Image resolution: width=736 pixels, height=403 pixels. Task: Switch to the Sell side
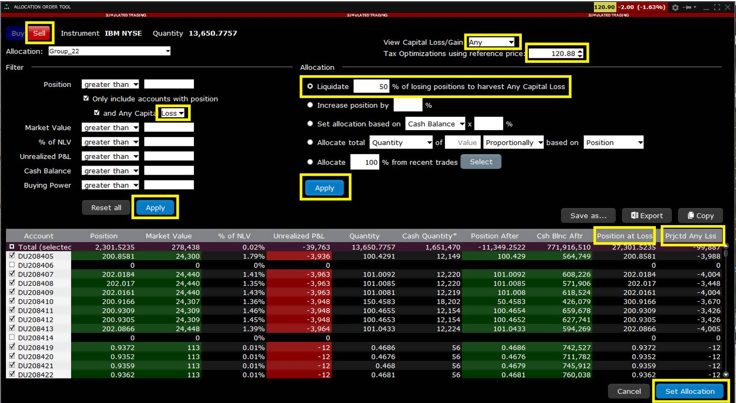tap(39, 33)
